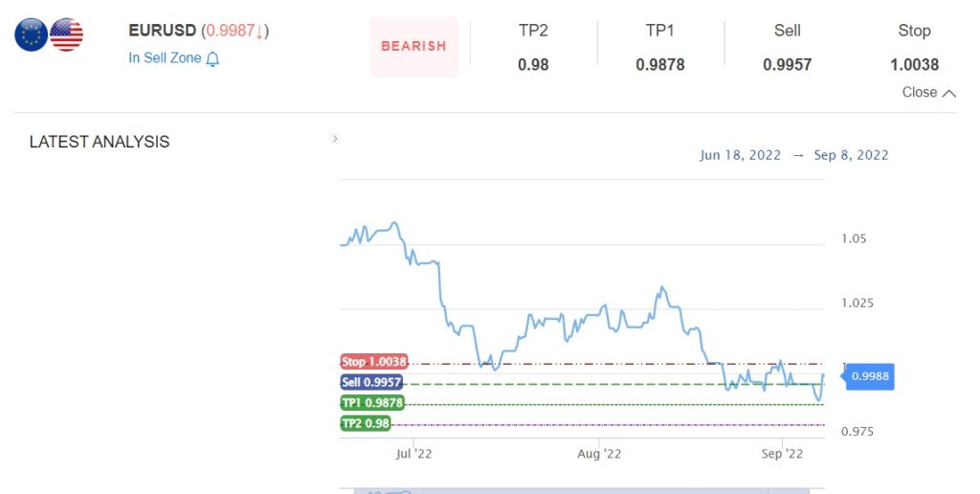This screenshot has width=980, height=494.
Task: Click the chart range navigator bar
Action: tap(582, 491)
